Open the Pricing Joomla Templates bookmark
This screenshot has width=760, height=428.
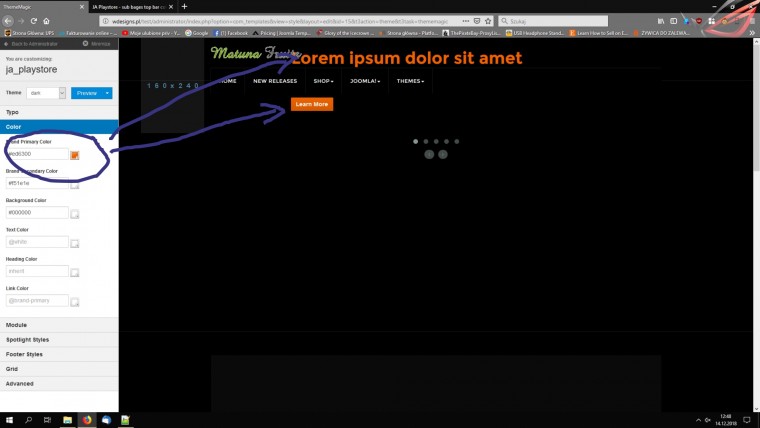(x=282, y=33)
